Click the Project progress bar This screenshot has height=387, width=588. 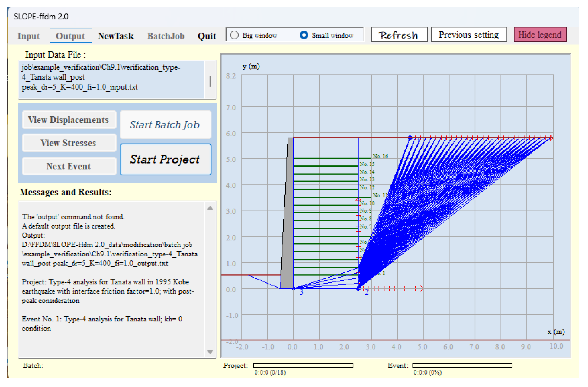pos(303,365)
